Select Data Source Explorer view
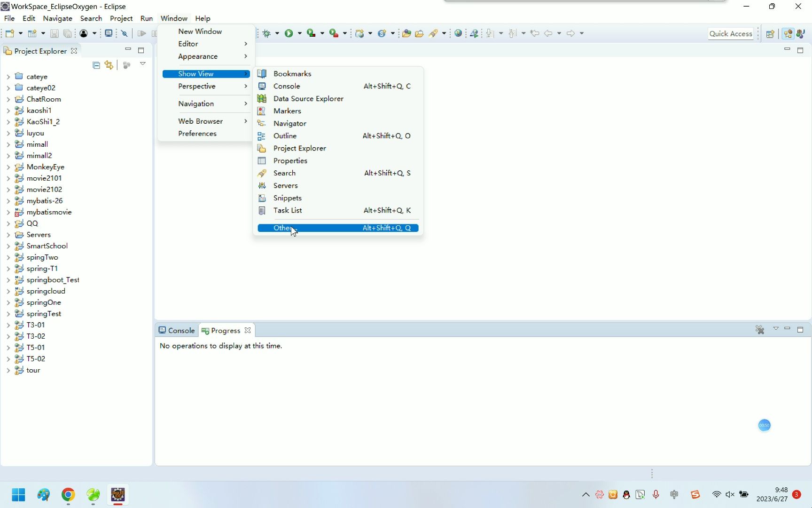This screenshot has height=508, width=812. pyautogui.click(x=338, y=99)
